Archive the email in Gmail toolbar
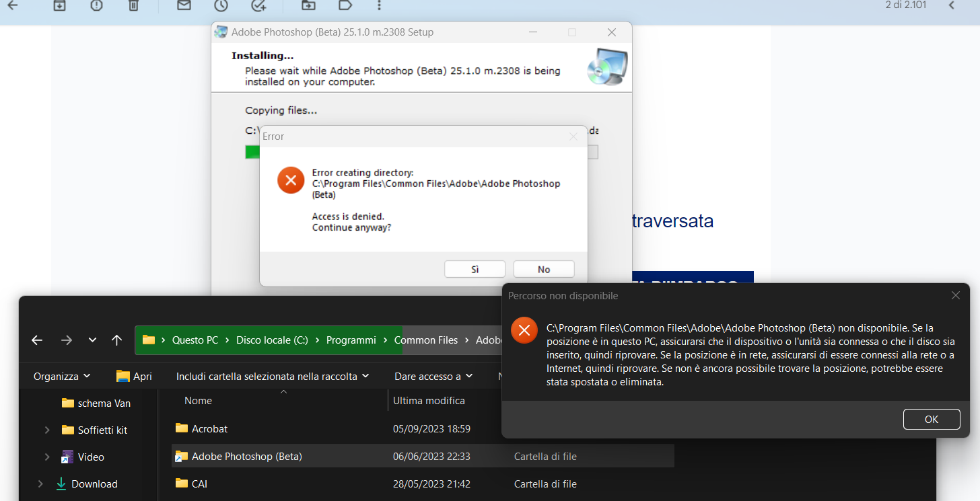 60,5
